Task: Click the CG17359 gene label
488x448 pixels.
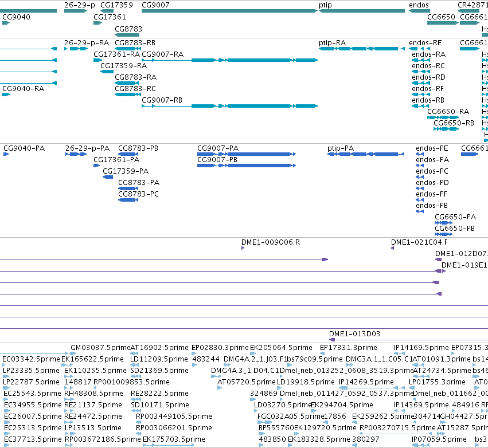Action: pyautogui.click(x=117, y=5)
